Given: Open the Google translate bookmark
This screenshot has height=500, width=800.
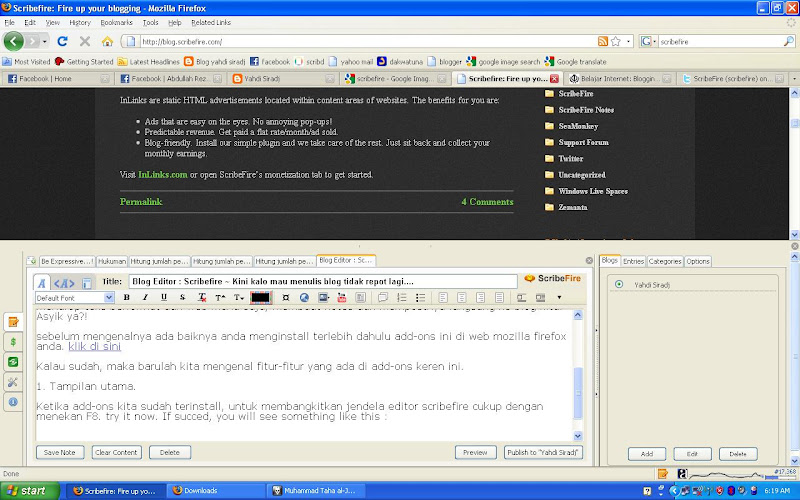Looking at the screenshot, I should [576, 62].
